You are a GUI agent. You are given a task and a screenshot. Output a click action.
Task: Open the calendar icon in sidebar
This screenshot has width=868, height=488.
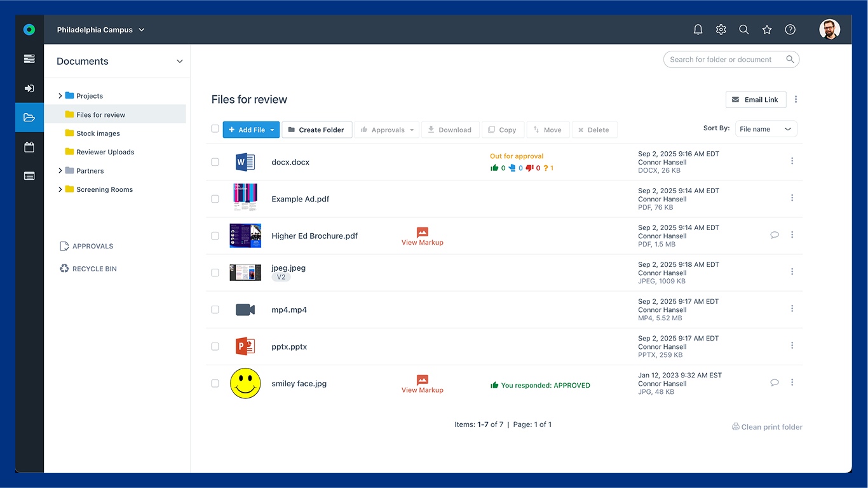click(x=29, y=147)
